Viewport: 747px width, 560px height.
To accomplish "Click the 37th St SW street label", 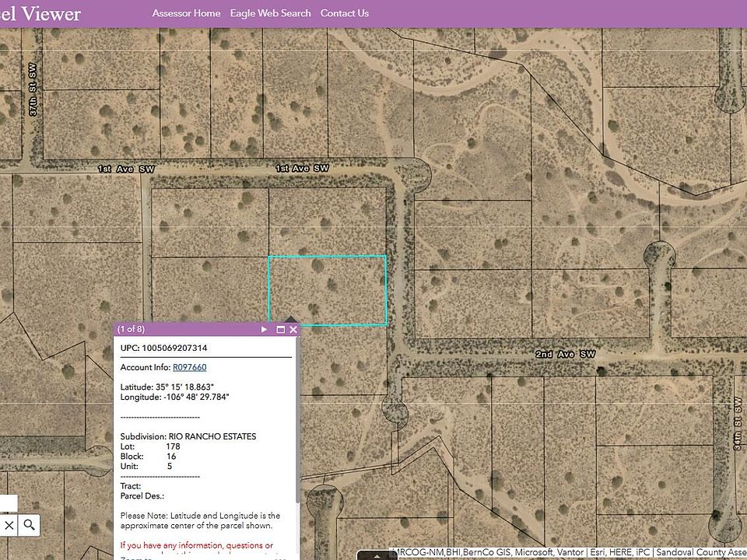I will click(x=33, y=89).
